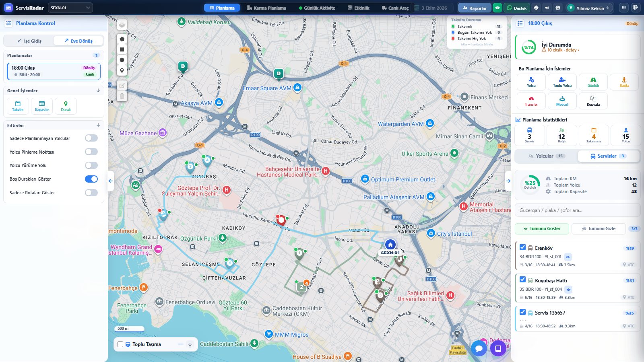Screen dimensions: 644x362
Task: Tick the Toplu Taşıma checkbox
Action: 120,344
